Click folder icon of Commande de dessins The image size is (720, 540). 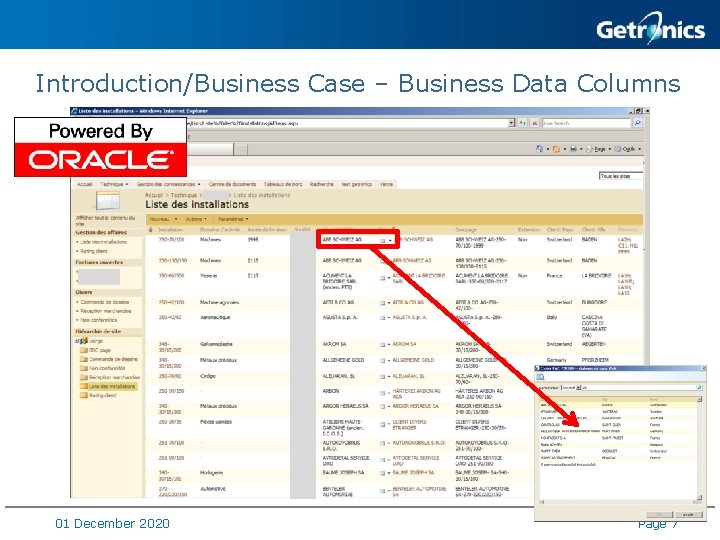[x=84, y=359]
